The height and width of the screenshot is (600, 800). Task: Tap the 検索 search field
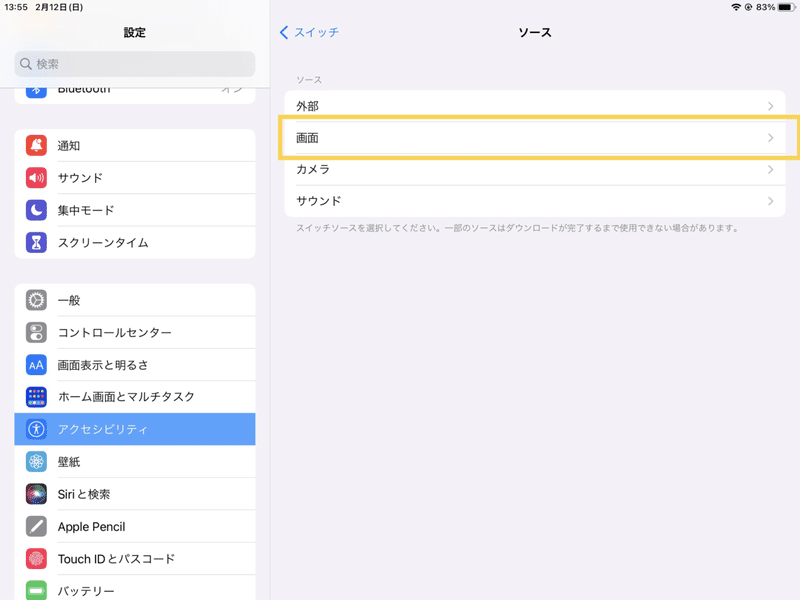point(135,64)
